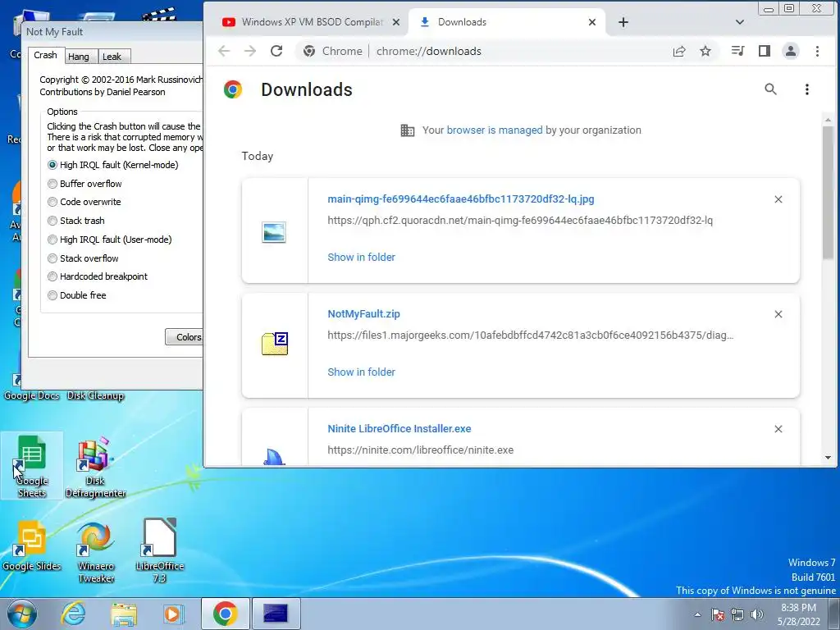This screenshot has width=840, height=630.
Task: Select Winaero Tweaker desktop icon
Action: tap(96, 552)
